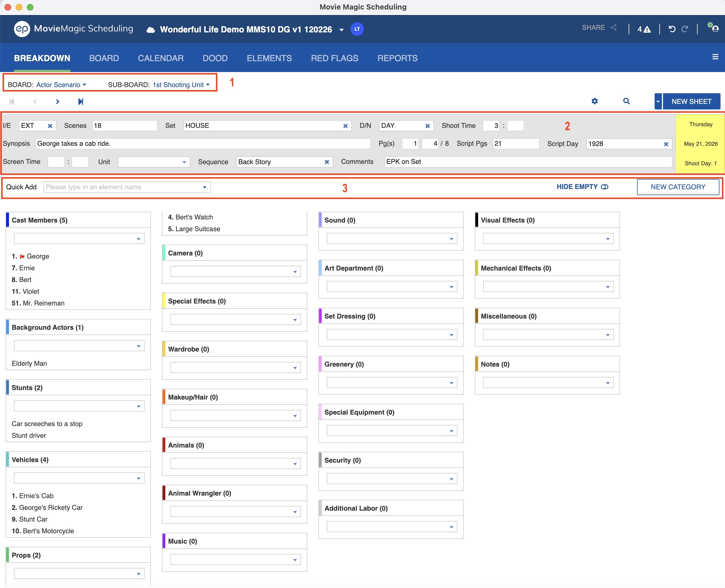This screenshot has width=725, height=588.
Task: Click into the Synopsis text field
Action: (202, 144)
